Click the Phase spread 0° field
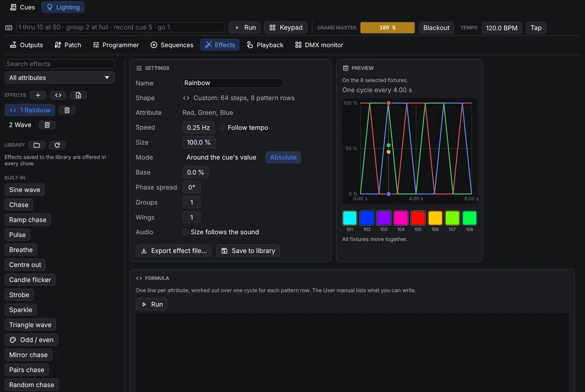Screen dimensions: 585x392 (191, 187)
